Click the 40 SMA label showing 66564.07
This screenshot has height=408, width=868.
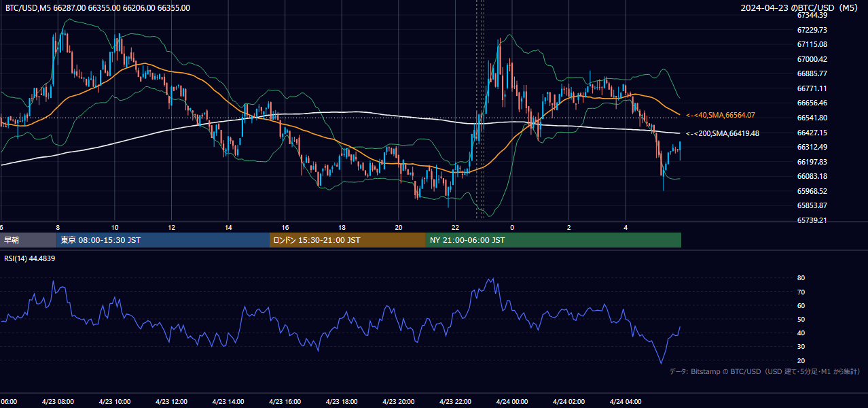pos(721,116)
